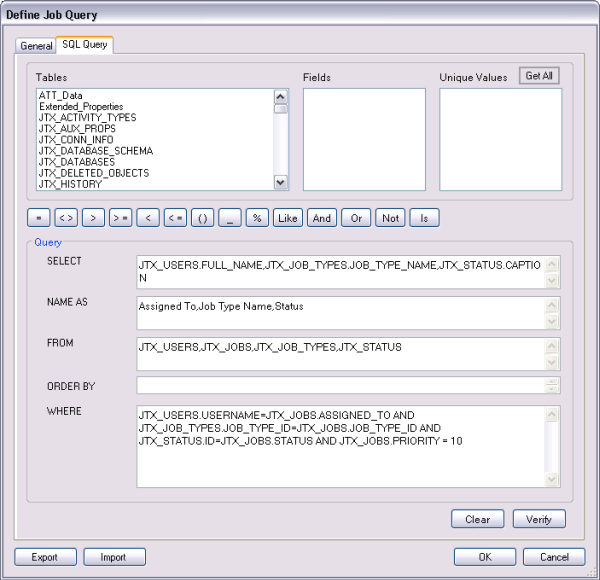Select JTX_DATABASES table

click(x=77, y=162)
